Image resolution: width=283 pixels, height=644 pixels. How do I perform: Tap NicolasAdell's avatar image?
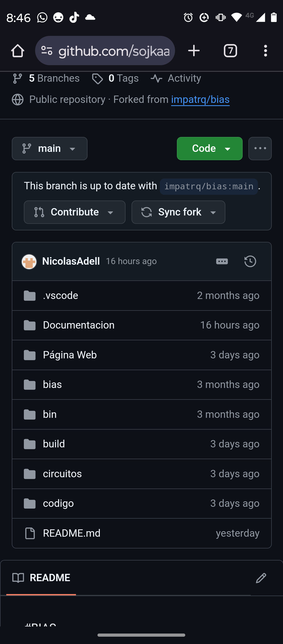(x=29, y=262)
